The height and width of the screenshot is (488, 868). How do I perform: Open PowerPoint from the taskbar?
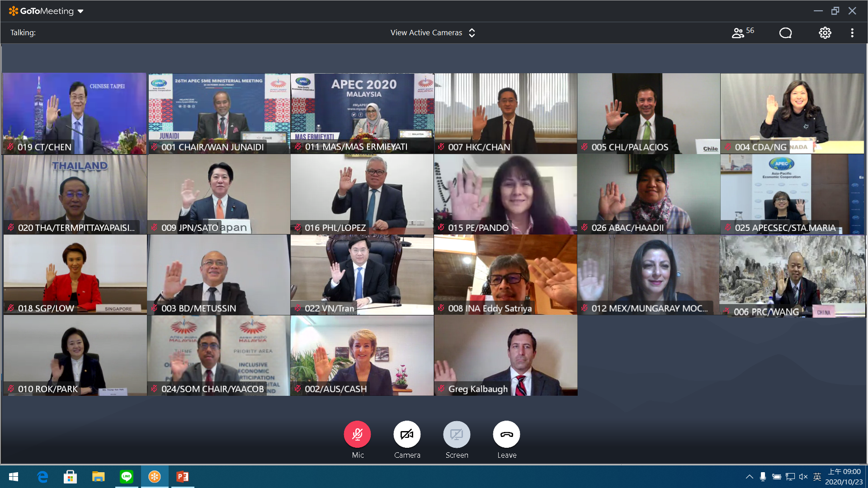click(x=183, y=477)
